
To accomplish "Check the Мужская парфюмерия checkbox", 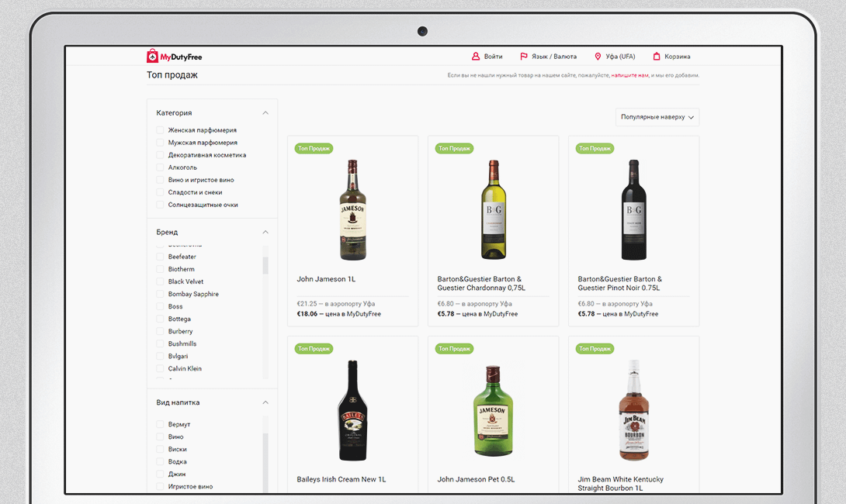I will [x=160, y=143].
